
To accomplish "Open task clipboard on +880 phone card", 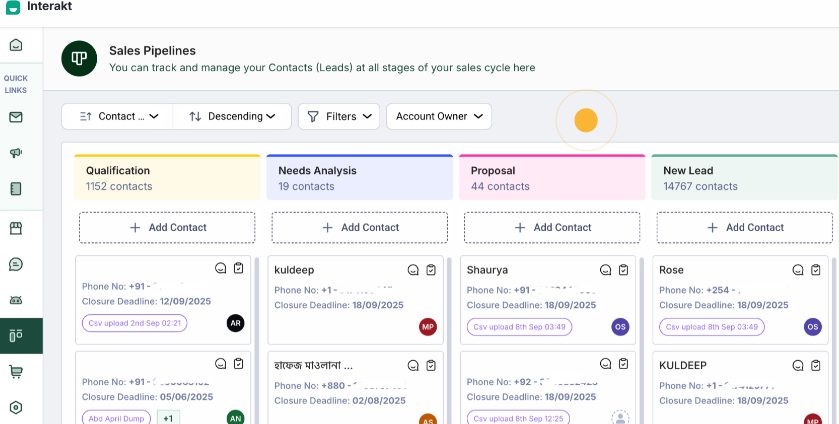I will [x=431, y=366].
